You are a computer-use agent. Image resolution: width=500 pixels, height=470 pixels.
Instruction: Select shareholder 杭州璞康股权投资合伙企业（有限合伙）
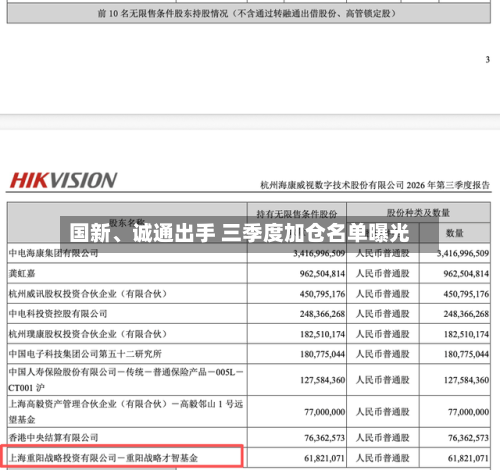coord(88,334)
